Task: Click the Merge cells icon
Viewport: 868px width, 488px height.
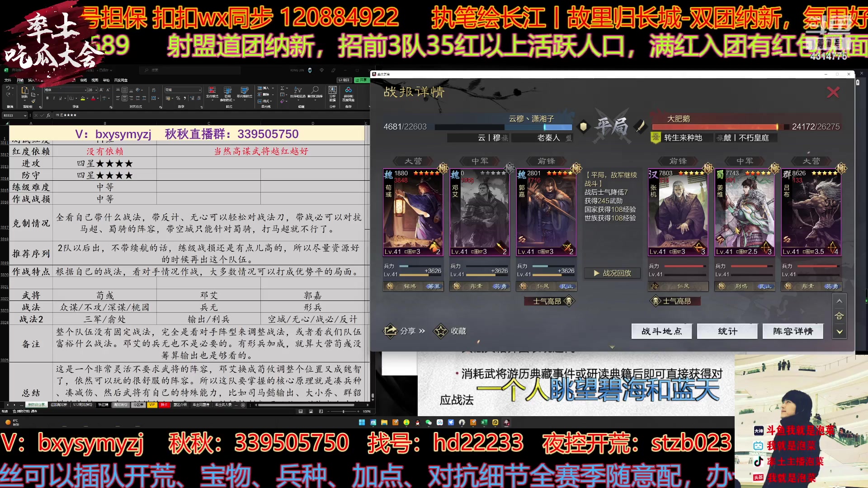Action: click(153, 98)
